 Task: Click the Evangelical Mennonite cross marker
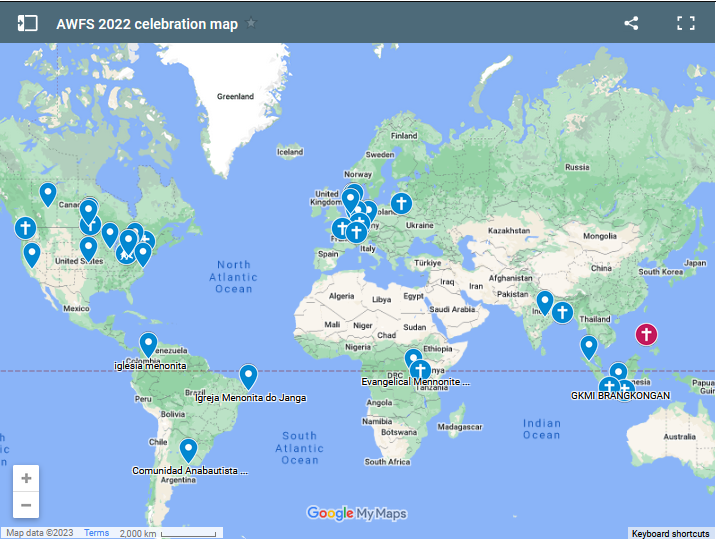(420, 370)
